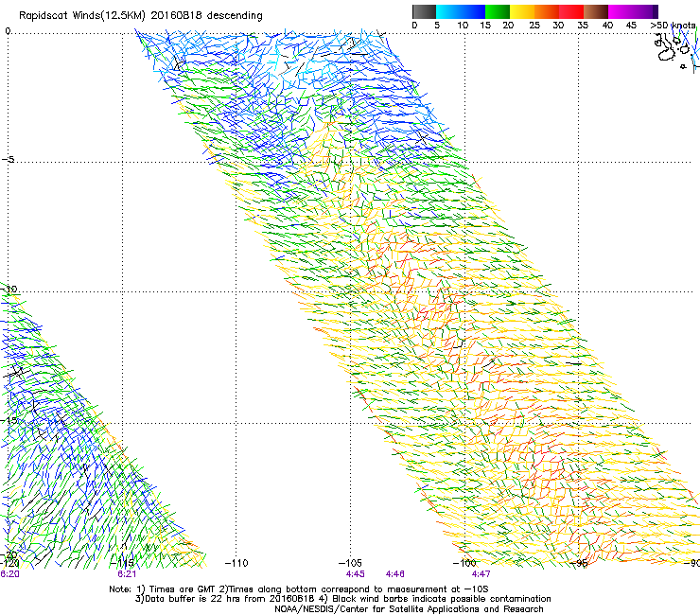
Task: Click the "-95" longitude axis label
Action: click(x=579, y=563)
